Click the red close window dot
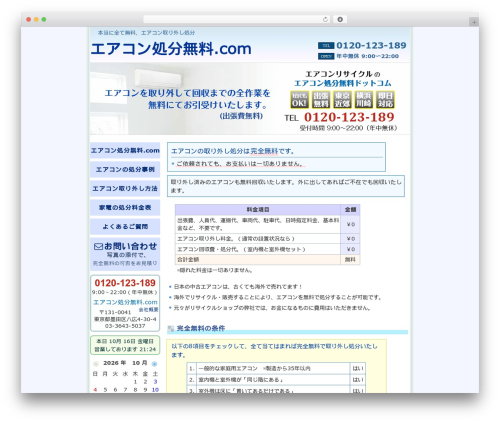Viewport: 500px width, 423px height. coord(29,20)
